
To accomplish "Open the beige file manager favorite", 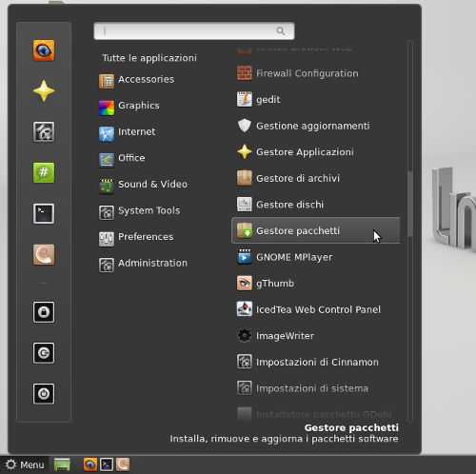I will click(x=44, y=254).
